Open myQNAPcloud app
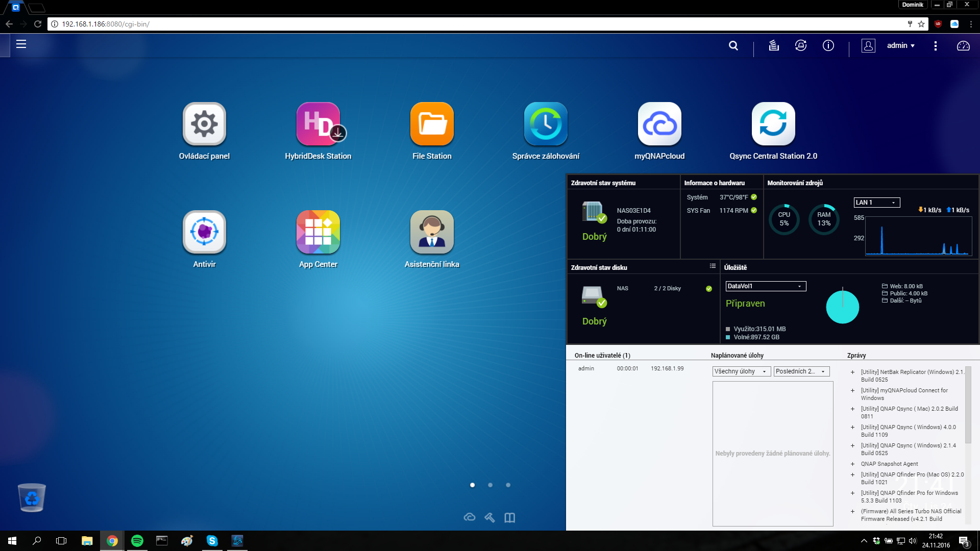 click(x=659, y=124)
